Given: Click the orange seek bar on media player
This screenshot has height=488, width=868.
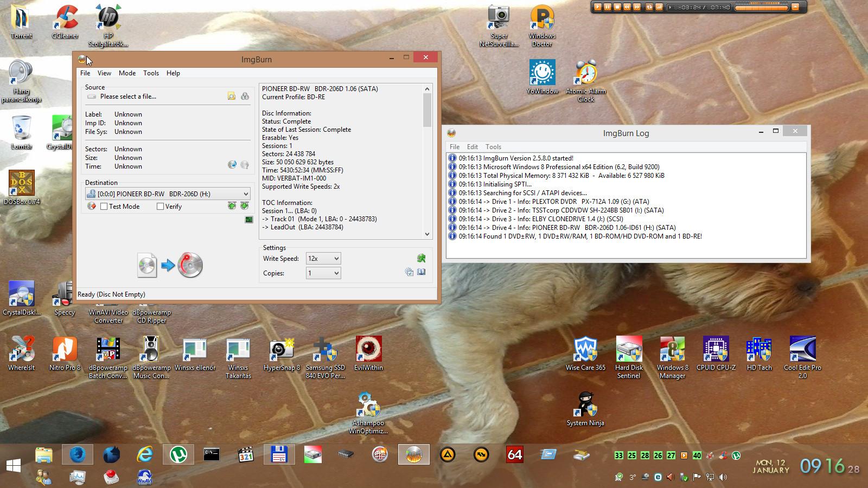Looking at the screenshot, I should pyautogui.click(x=761, y=8).
